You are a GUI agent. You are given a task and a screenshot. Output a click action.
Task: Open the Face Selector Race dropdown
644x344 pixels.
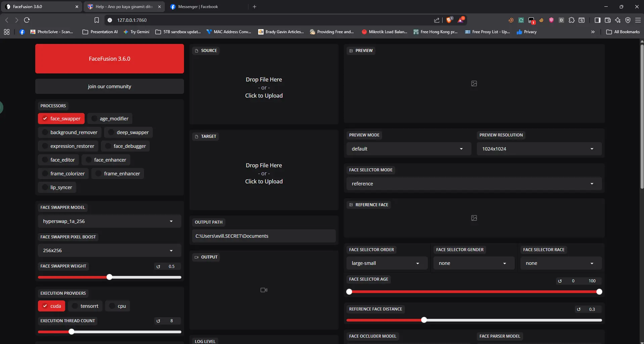click(561, 263)
